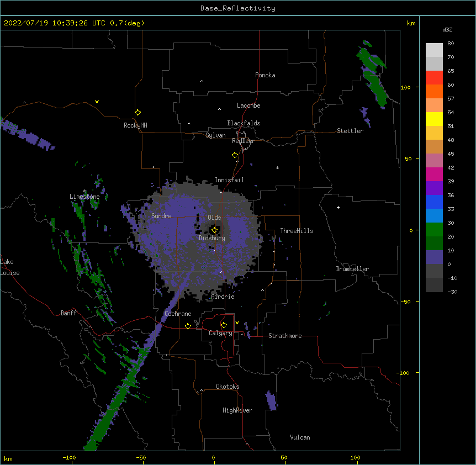This screenshot has width=476, height=465.
Task: Click the Sundre label
Action: click(x=161, y=216)
